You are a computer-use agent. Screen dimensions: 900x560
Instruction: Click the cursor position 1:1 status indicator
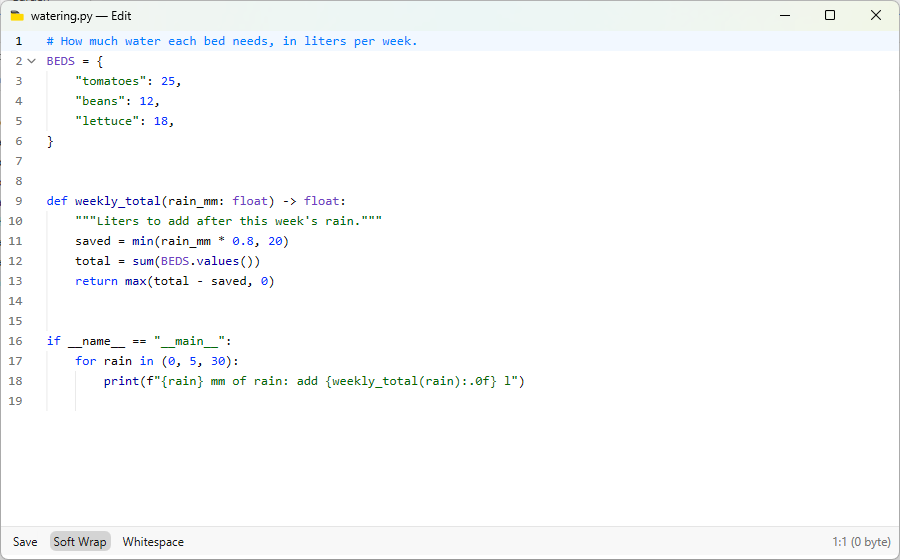862,542
